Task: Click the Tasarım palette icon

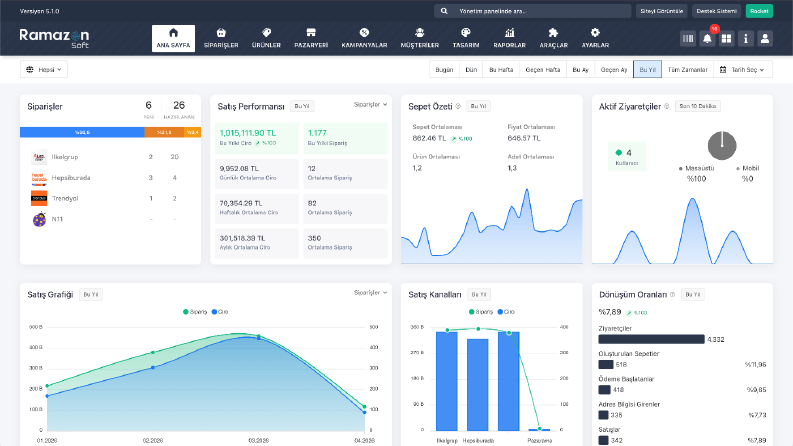Action: [466, 33]
